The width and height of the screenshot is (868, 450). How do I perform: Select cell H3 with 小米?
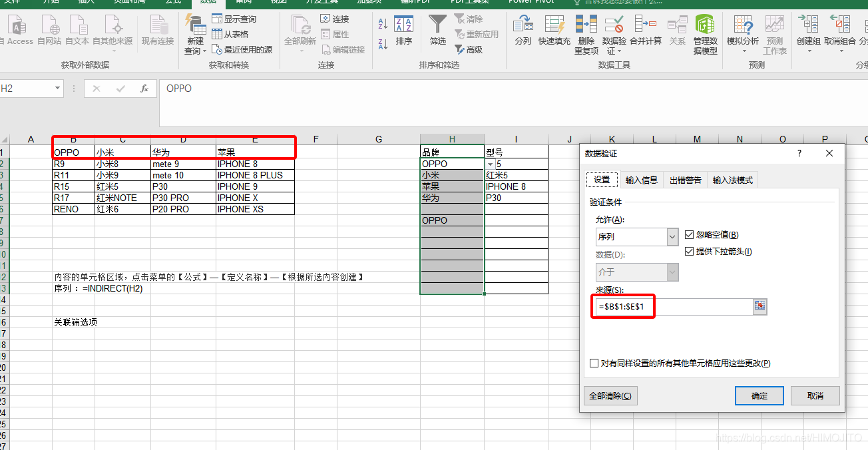[x=453, y=175]
